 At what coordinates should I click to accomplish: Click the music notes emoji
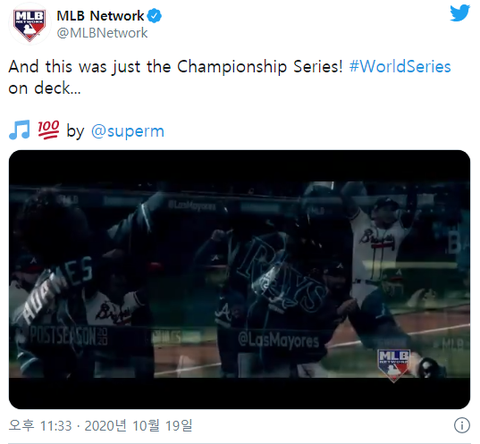(x=19, y=130)
